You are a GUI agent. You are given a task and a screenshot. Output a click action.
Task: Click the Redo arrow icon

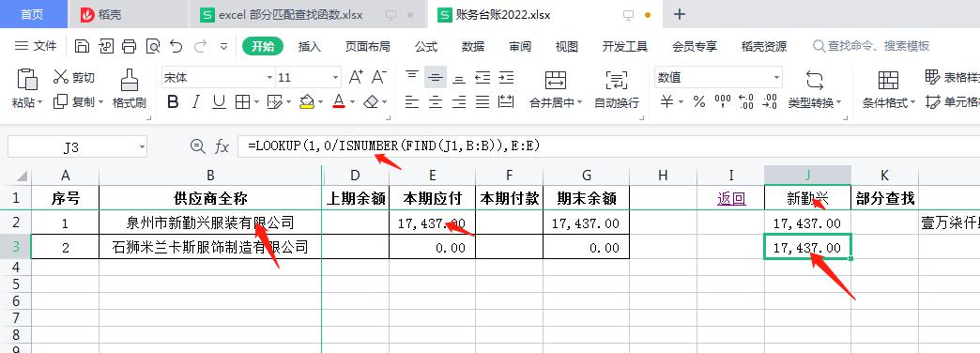coord(200,46)
